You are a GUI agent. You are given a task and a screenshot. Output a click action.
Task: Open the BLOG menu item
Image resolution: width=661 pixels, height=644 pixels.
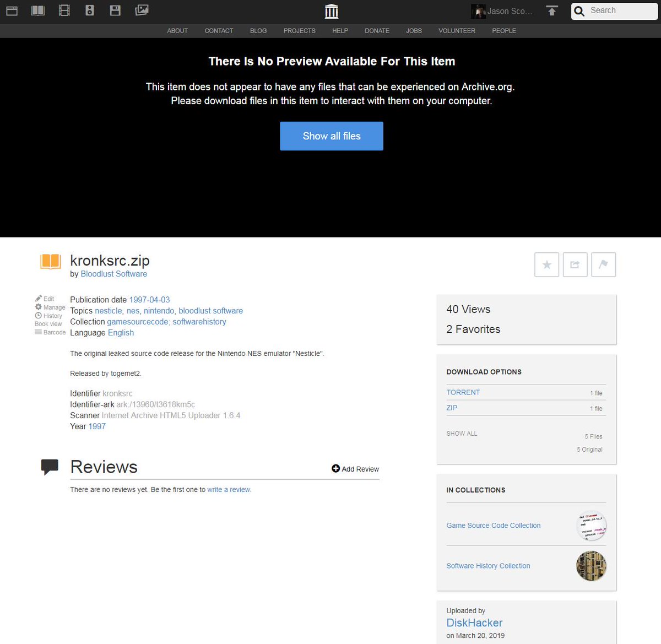tap(258, 31)
